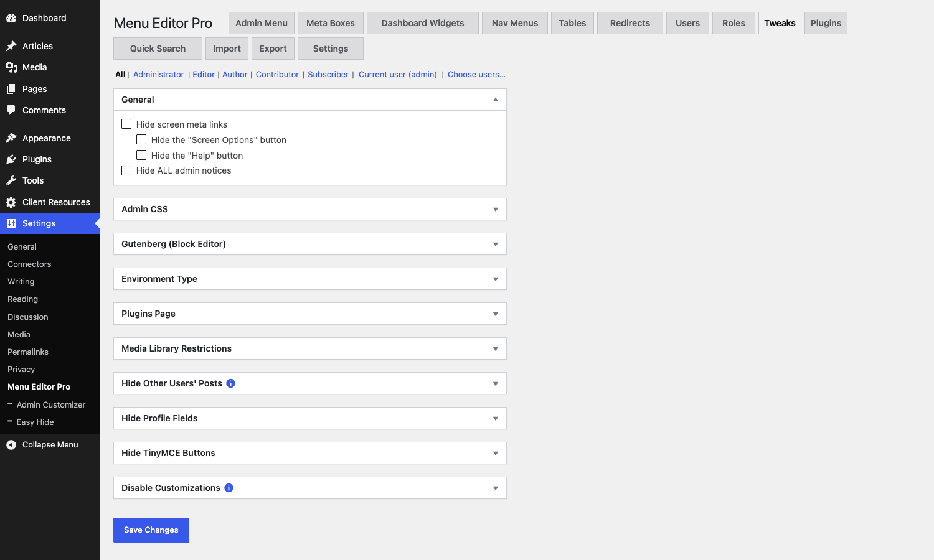Check Hide the "Help" button option
The image size is (934, 560).
point(141,155)
